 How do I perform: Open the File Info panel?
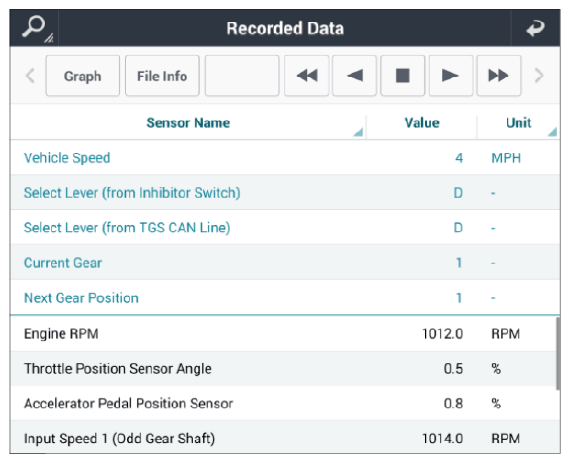coord(162,76)
